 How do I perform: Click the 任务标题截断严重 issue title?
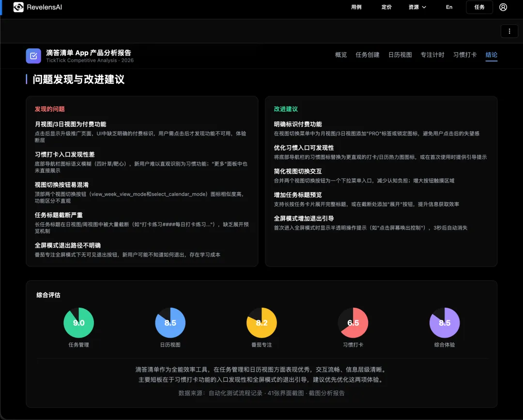tap(59, 215)
